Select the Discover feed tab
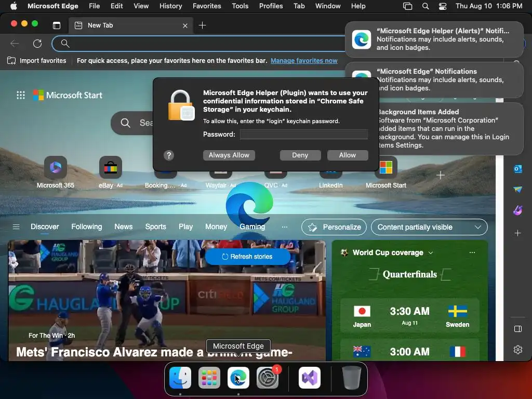The width and height of the screenshot is (532, 399). pos(45,227)
